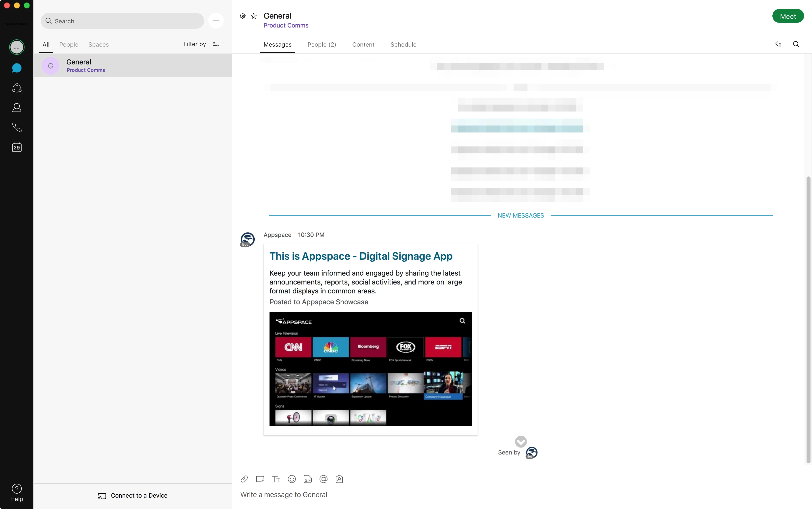The height and width of the screenshot is (509, 812).
Task: Open the GIF picker icon
Action: (x=308, y=479)
